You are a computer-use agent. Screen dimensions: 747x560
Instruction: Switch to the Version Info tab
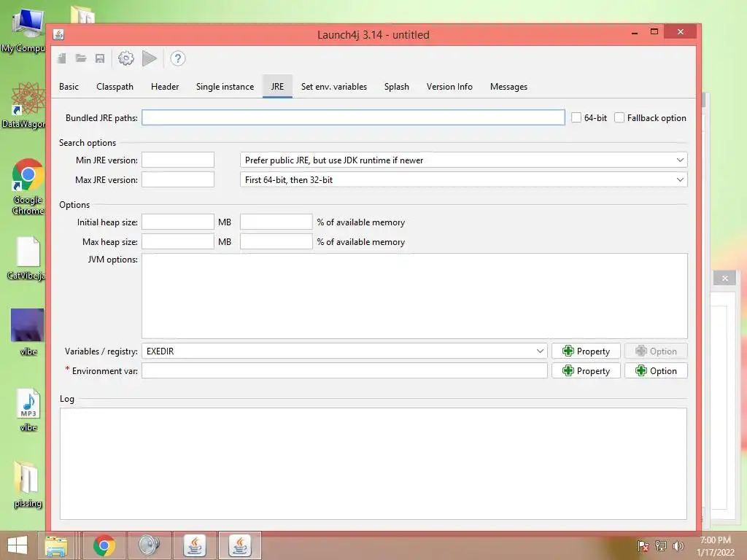pyautogui.click(x=449, y=87)
